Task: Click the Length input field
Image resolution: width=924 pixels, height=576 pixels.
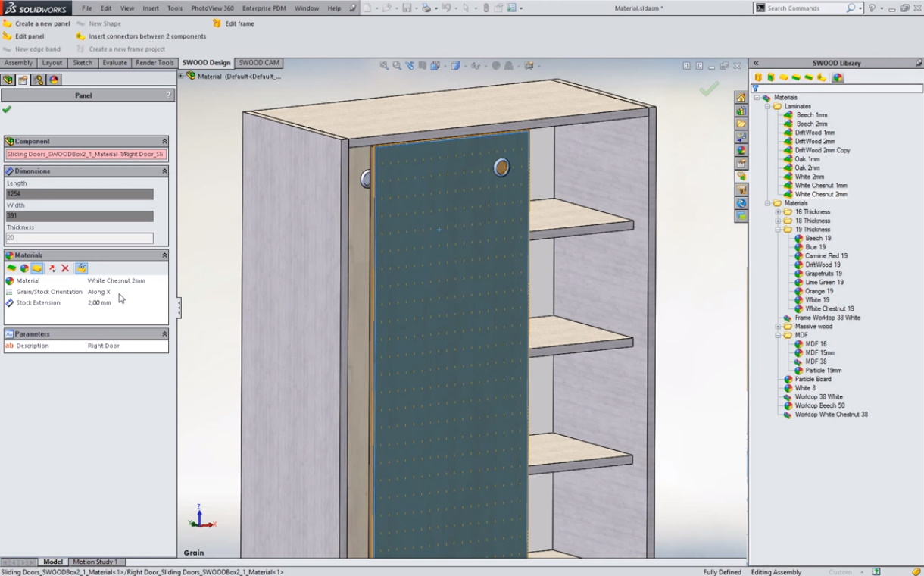Action: point(80,194)
